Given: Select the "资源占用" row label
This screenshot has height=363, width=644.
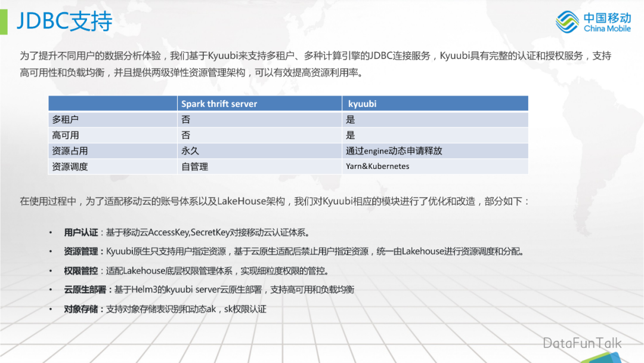Looking at the screenshot, I should click(x=69, y=151).
